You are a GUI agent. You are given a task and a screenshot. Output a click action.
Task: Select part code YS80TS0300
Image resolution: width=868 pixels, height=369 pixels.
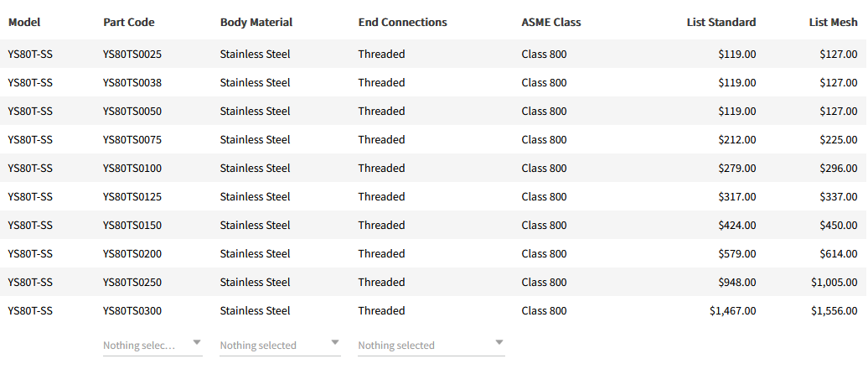pos(132,311)
